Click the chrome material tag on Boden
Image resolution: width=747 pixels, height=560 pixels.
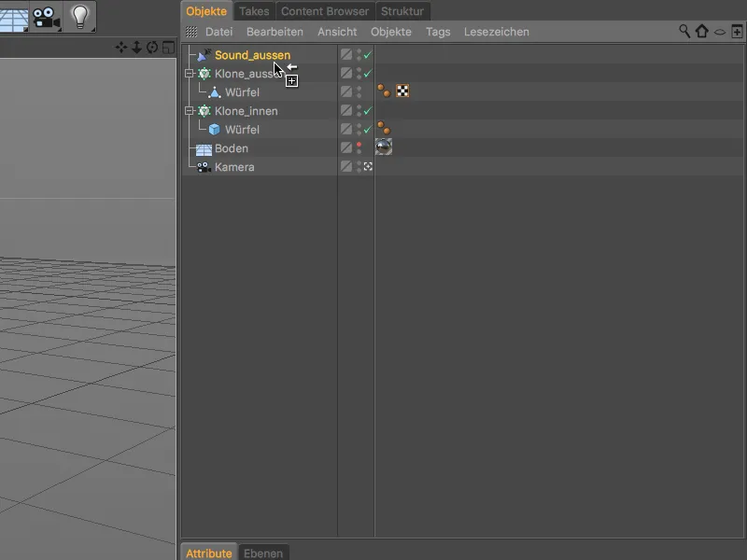(x=384, y=147)
